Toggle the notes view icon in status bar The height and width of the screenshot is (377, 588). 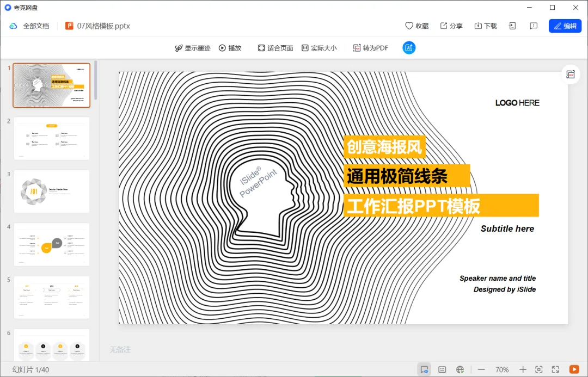click(x=424, y=369)
